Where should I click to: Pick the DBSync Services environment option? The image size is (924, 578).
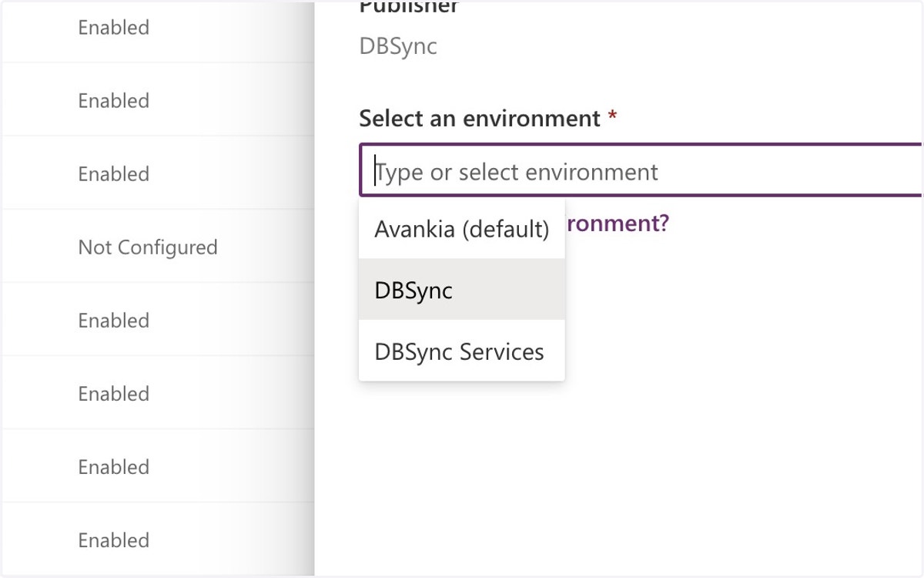pos(462,351)
